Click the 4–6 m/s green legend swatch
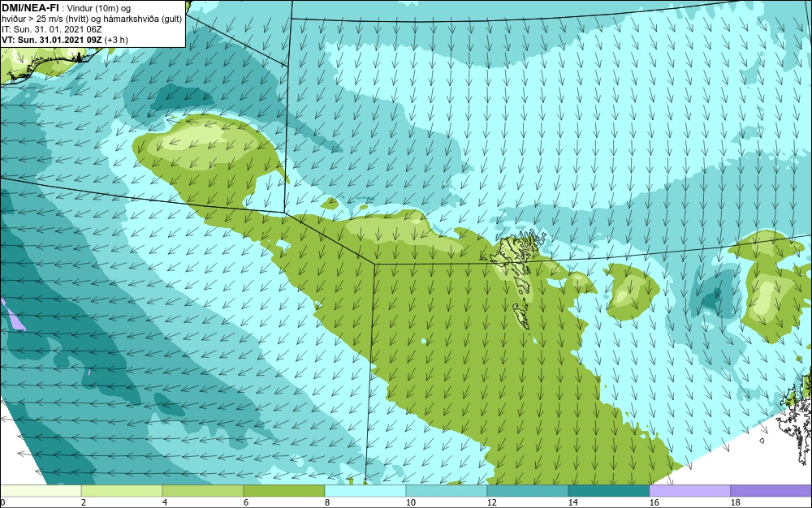812x508 pixels. 203,490
